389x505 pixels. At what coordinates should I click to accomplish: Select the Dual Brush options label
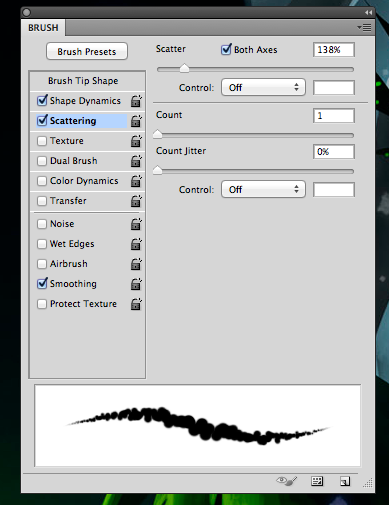pyautogui.click(x=74, y=161)
